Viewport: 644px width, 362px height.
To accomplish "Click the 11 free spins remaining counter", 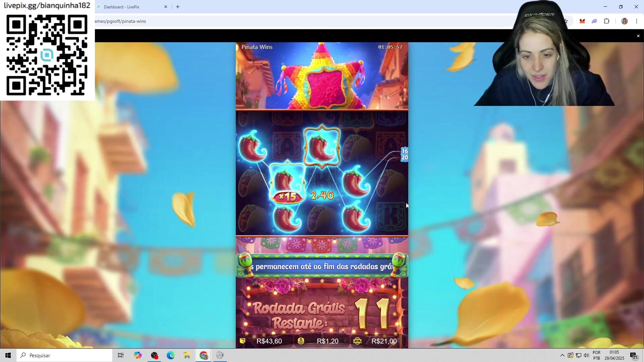I will pyautogui.click(x=373, y=314).
